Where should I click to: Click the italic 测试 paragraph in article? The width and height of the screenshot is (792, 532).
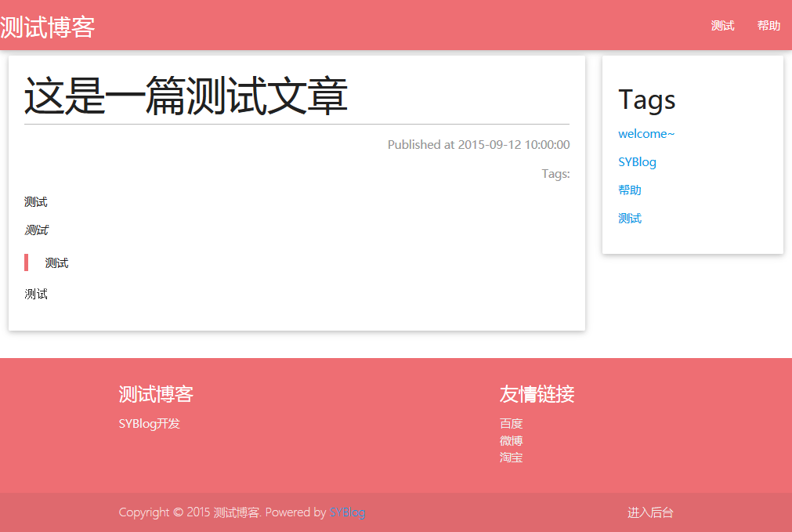tap(36, 230)
